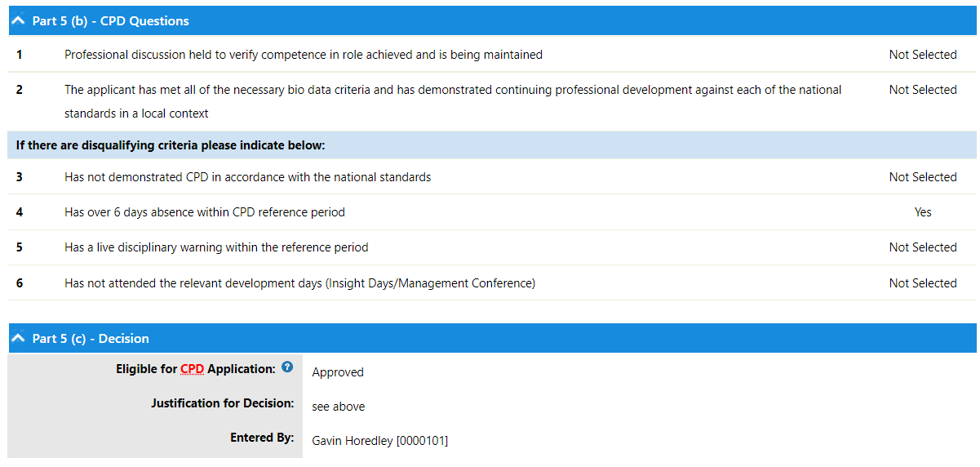
Task: Click the Insight Days/Management Conference question text
Action: (x=300, y=283)
